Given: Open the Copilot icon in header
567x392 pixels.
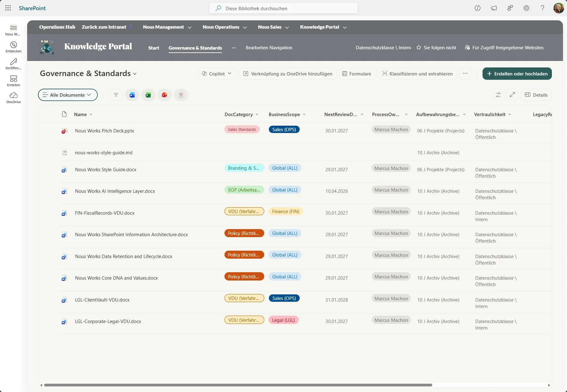Looking at the screenshot, I should coord(478,8).
